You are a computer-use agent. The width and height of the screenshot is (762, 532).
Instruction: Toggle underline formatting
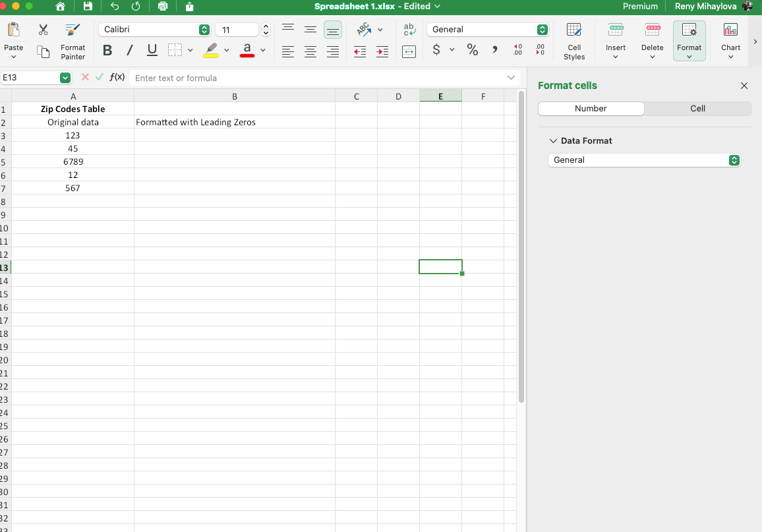(x=151, y=49)
